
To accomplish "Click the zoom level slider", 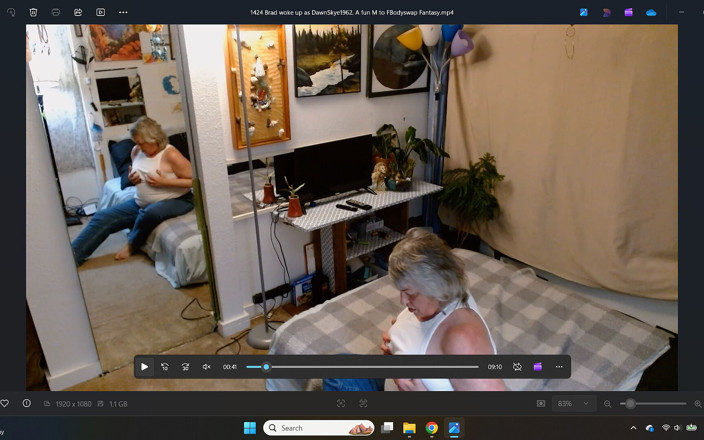I will click(653, 404).
